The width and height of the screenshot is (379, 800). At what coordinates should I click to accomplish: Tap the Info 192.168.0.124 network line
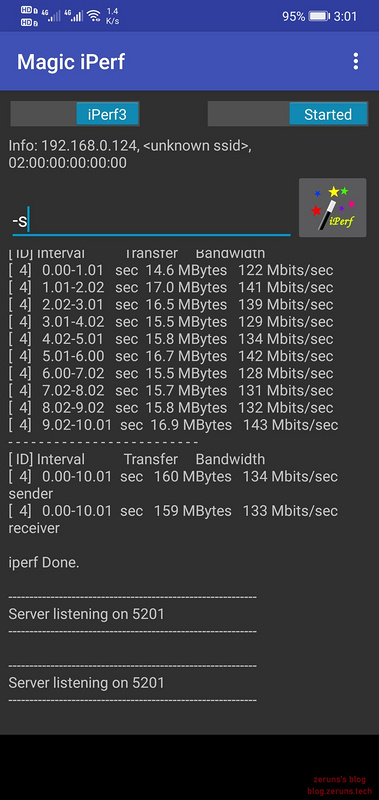(x=130, y=154)
